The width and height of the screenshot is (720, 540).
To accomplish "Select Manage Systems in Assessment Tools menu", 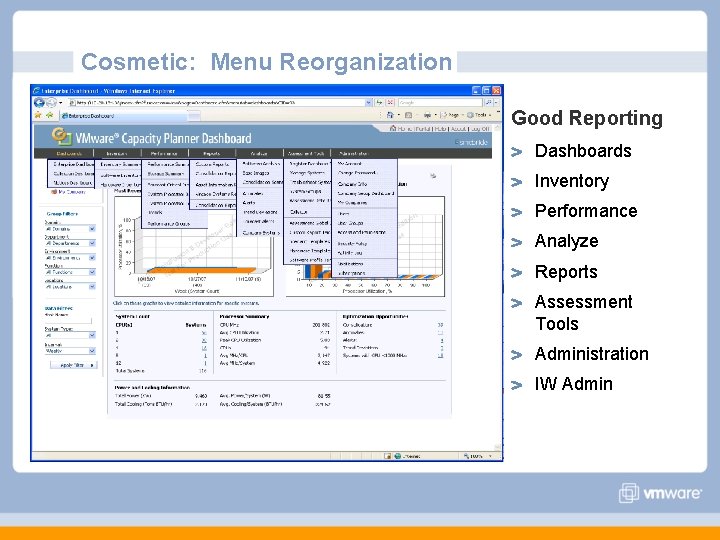I will pyautogui.click(x=307, y=173).
